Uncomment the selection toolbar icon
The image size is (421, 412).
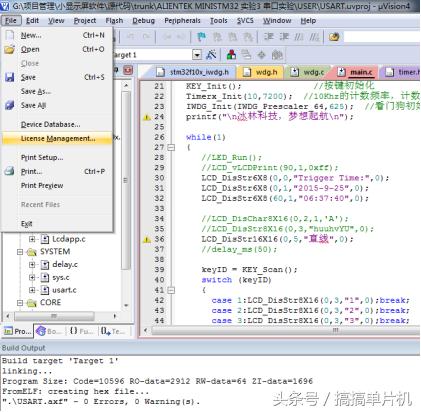coord(314,37)
